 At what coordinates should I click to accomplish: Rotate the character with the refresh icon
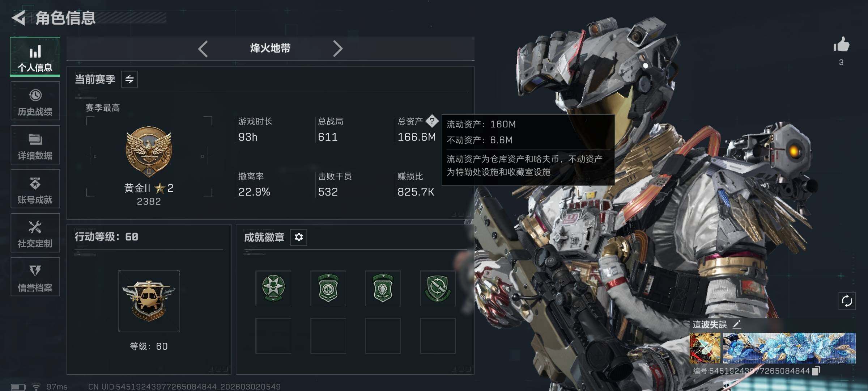click(x=847, y=301)
